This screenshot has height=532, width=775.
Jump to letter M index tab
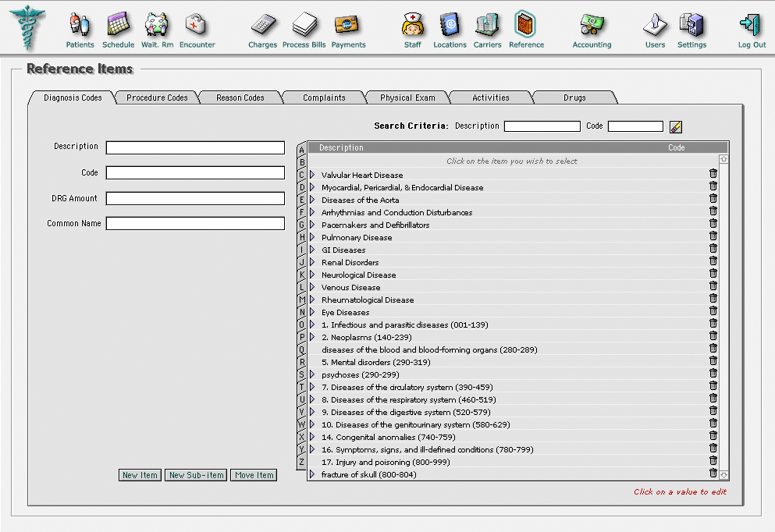(x=301, y=300)
